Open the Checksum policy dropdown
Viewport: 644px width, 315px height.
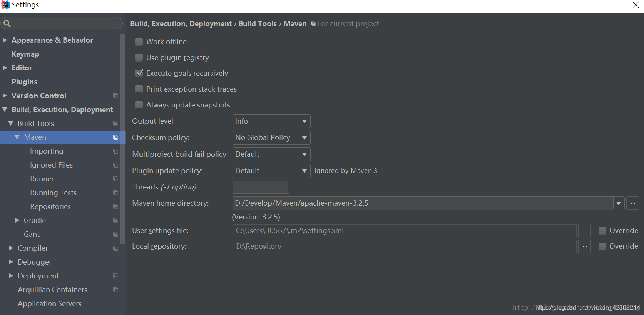271,138
